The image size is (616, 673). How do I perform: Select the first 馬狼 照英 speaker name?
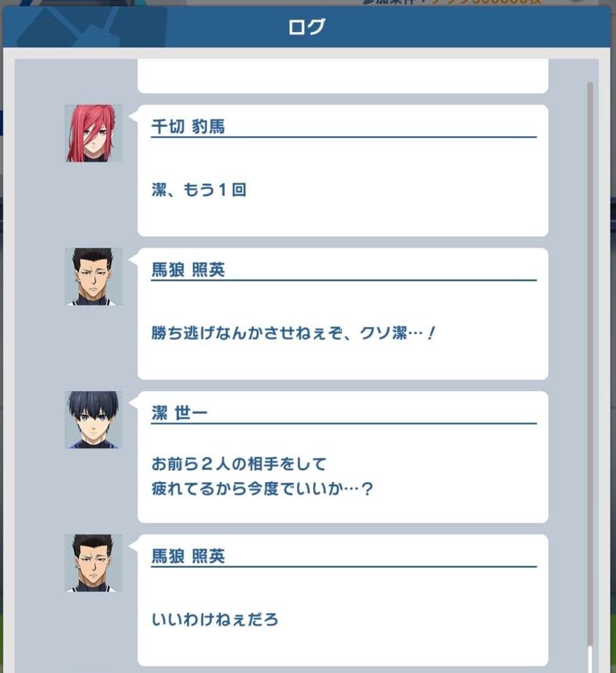188,270
